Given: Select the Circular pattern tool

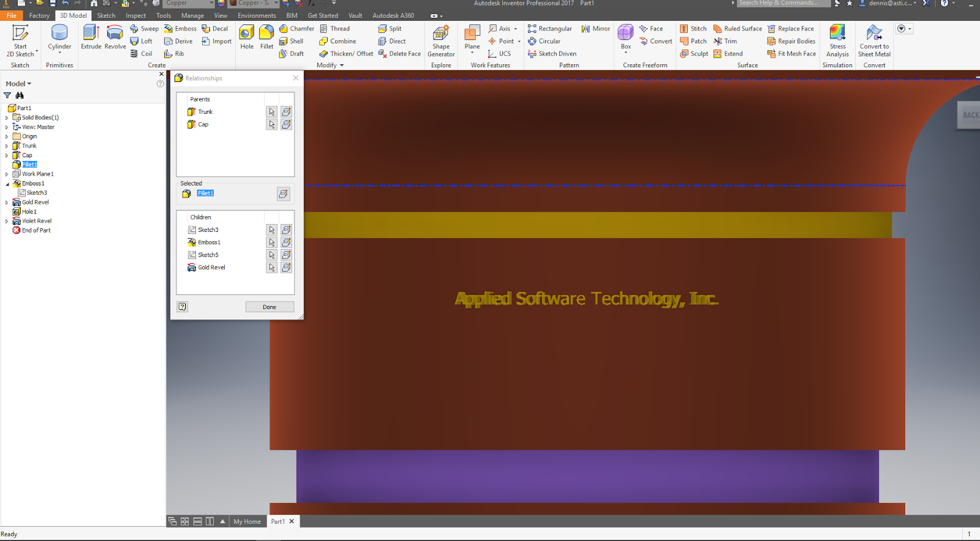Looking at the screenshot, I should coord(544,41).
